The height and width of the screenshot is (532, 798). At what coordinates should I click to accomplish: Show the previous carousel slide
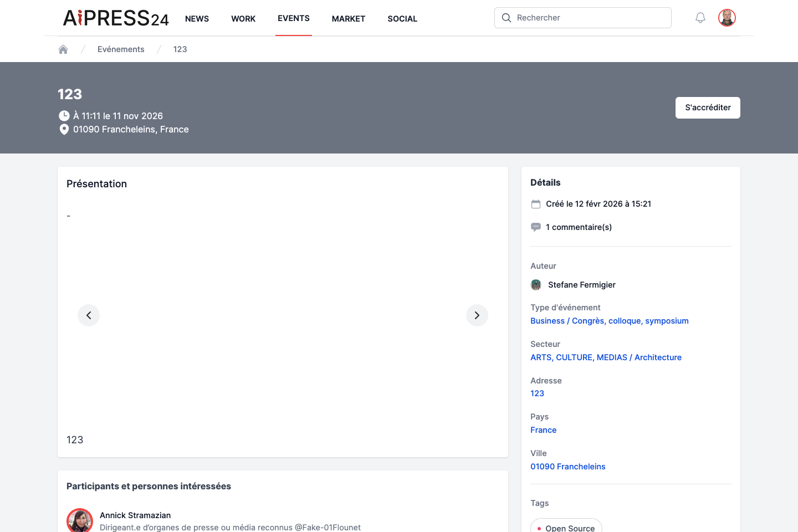pyautogui.click(x=89, y=315)
